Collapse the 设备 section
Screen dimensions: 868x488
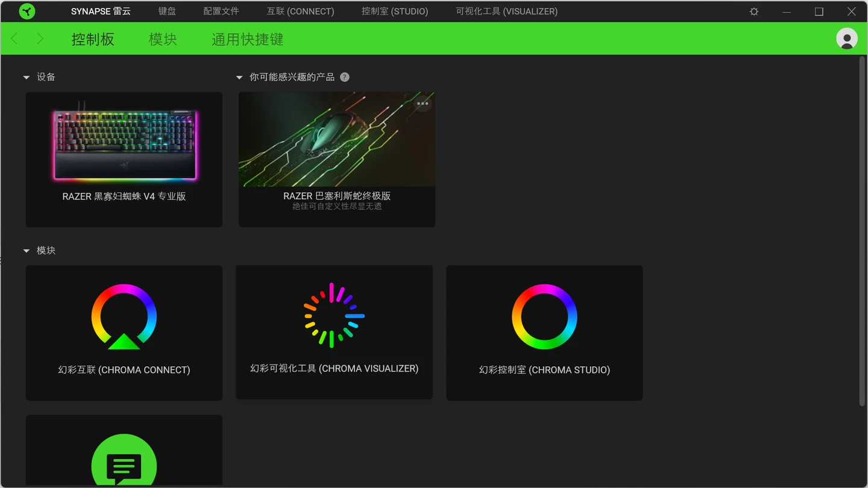(27, 77)
